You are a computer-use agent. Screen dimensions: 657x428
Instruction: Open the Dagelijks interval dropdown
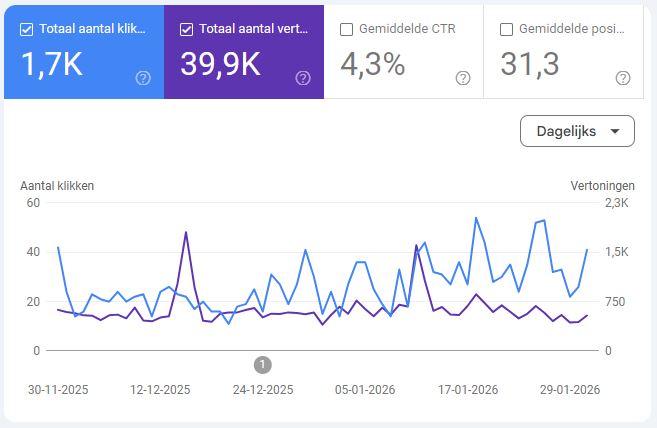pyautogui.click(x=577, y=131)
